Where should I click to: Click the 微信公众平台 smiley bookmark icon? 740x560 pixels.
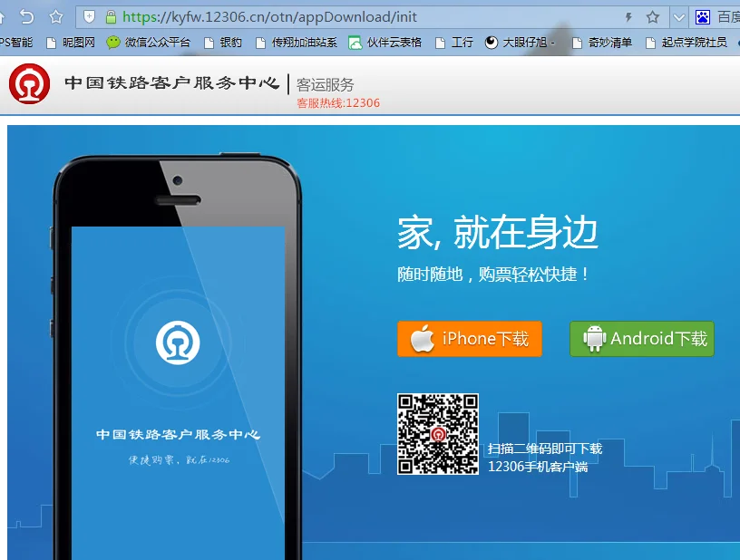[112, 42]
